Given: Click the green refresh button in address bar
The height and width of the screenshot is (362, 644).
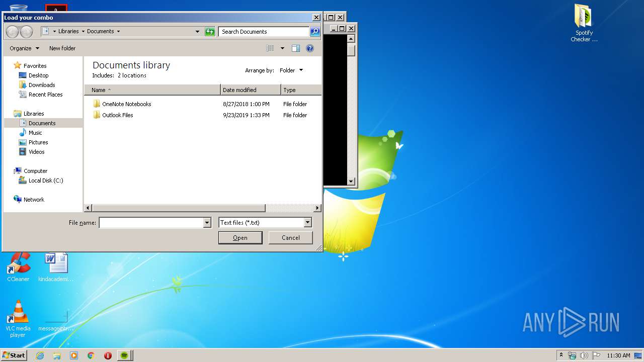Looking at the screenshot, I should [x=210, y=32].
